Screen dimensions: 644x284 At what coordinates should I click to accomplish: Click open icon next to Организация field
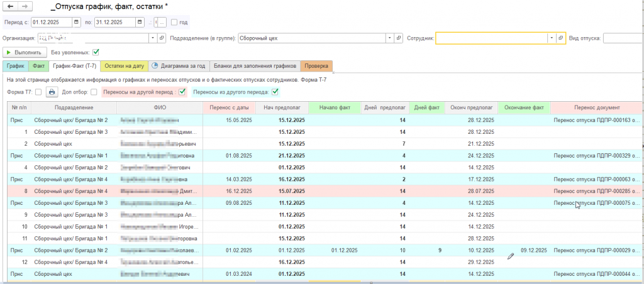click(x=162, y=38)
